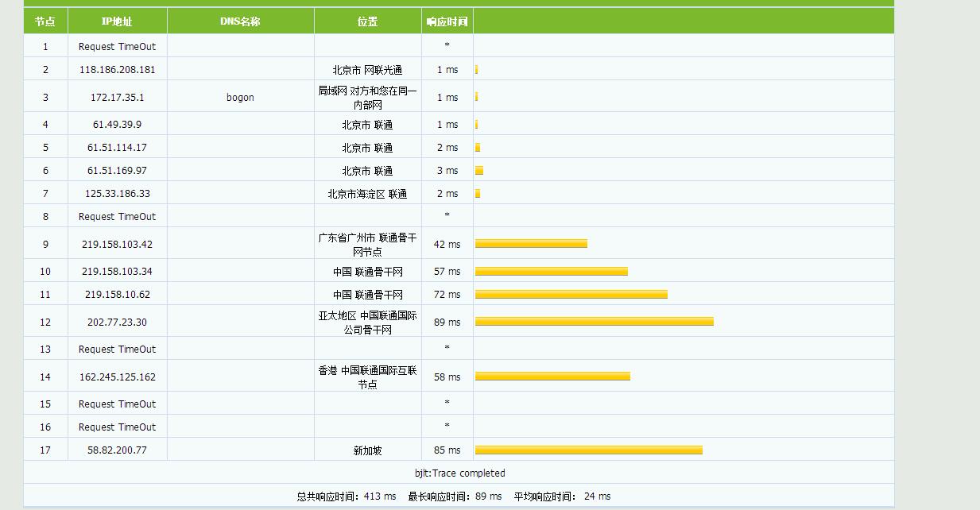Click the IP地址 column header

(x=118, y=21)
